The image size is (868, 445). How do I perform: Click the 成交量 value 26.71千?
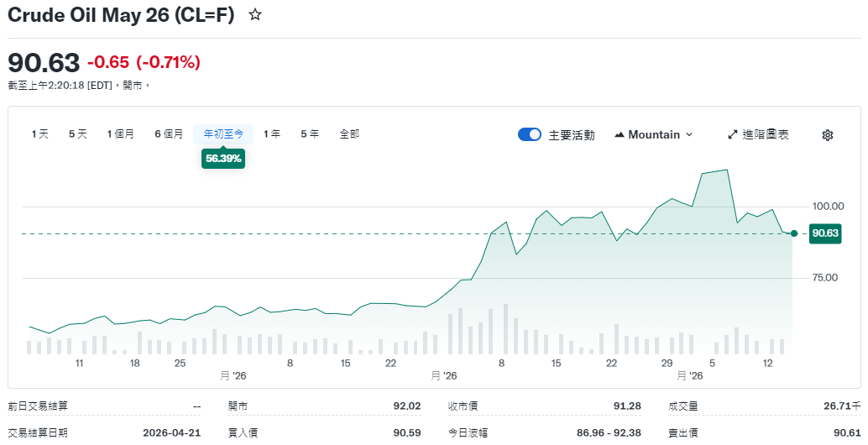[x=842, y=406]
